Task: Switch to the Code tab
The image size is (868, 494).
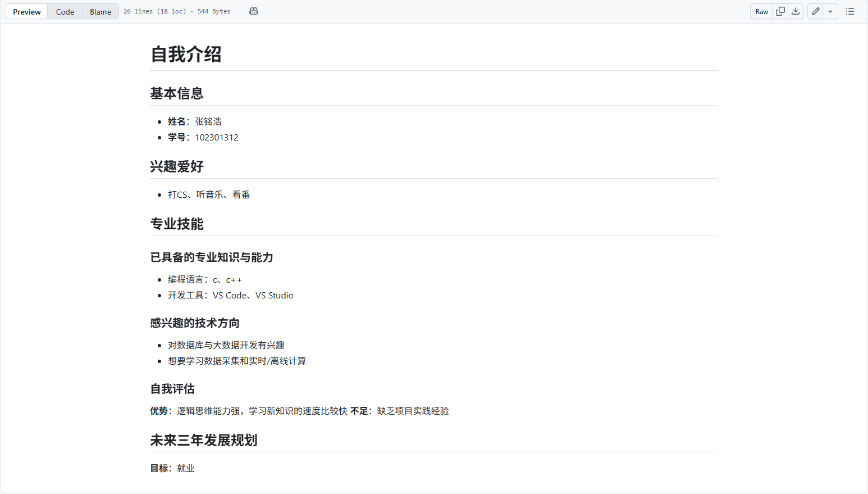Action: [65, 12]
